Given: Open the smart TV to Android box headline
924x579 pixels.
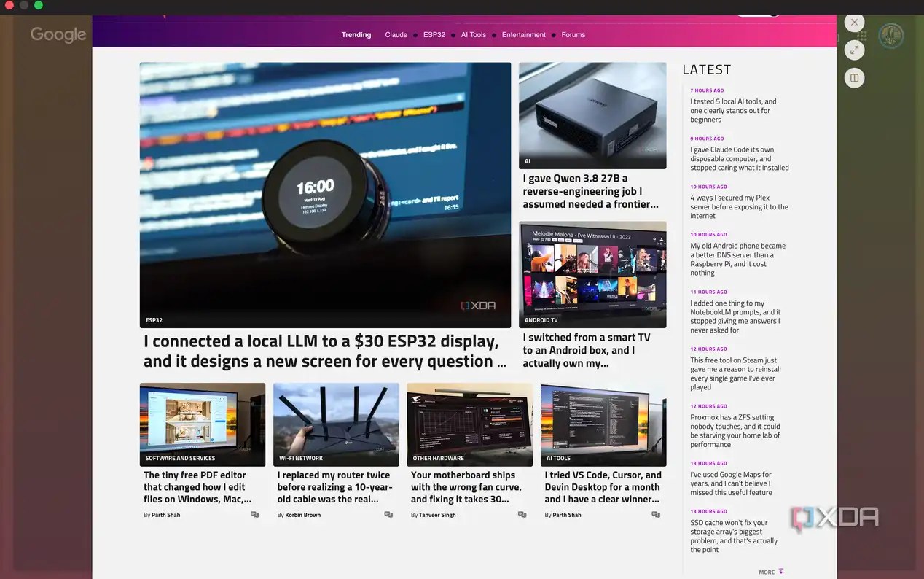Looking at the screenshot, I should (587, 350).
